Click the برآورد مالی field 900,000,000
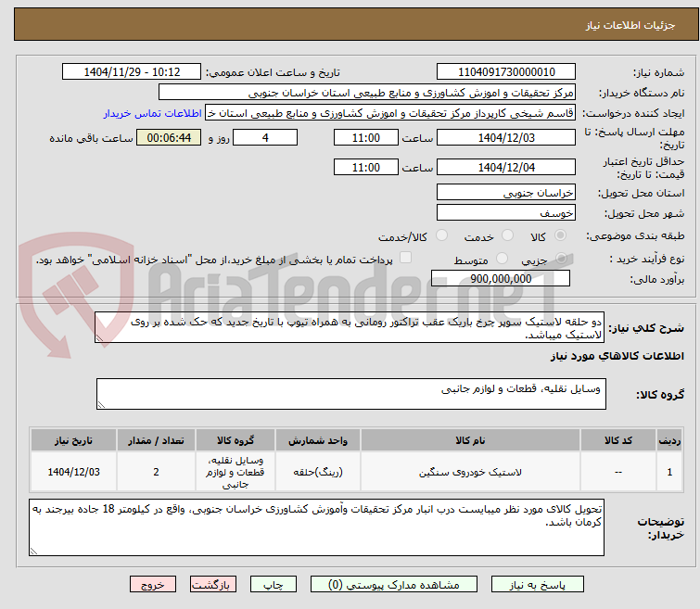 pos(501,279)
